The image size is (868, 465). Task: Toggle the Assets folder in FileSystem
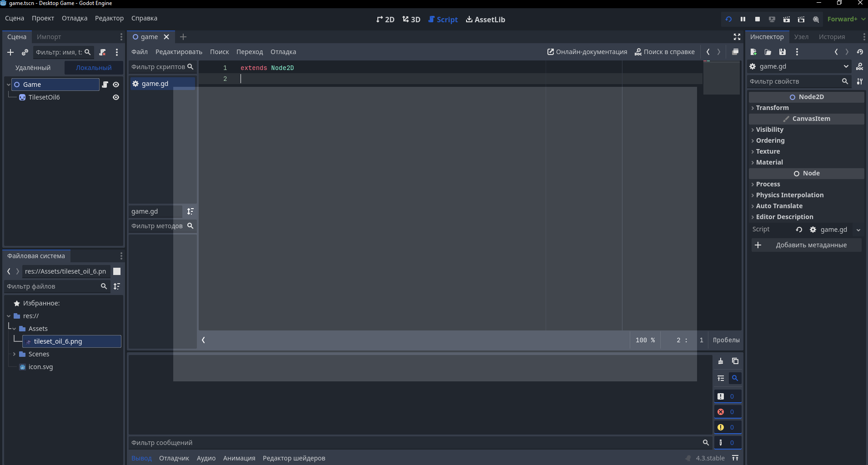click(x=14, y=329)
